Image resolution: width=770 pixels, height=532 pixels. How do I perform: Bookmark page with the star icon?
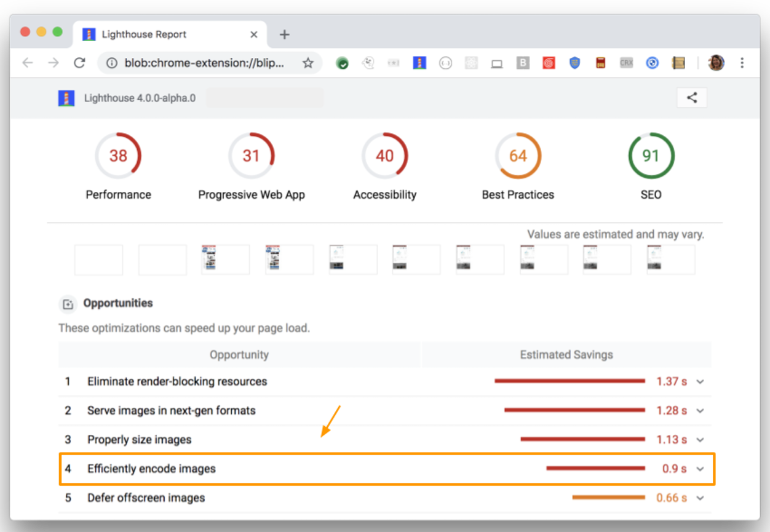(x=308, y=63)
